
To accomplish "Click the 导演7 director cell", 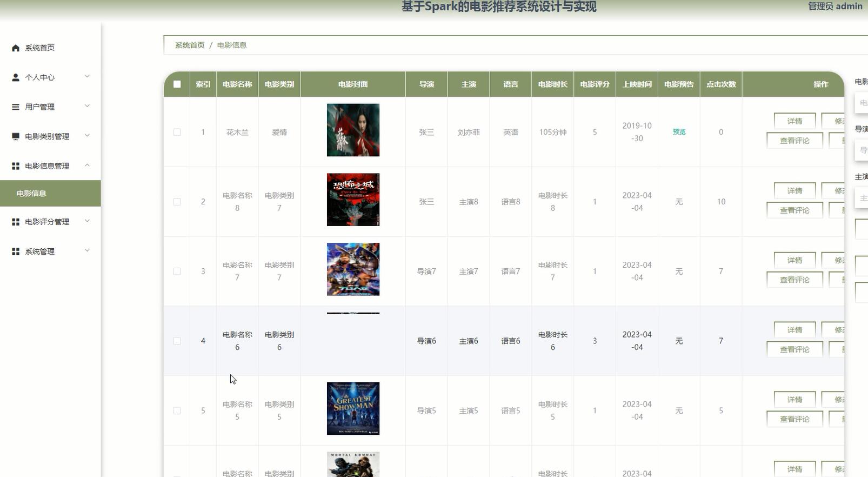I will (426, 271).
